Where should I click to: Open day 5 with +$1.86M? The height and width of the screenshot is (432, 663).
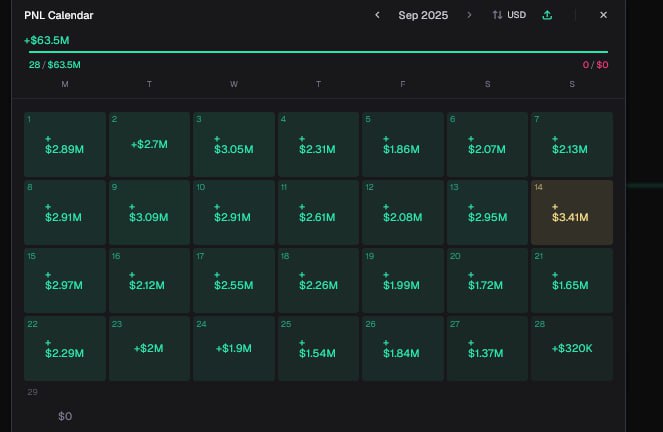coord(403,145)
